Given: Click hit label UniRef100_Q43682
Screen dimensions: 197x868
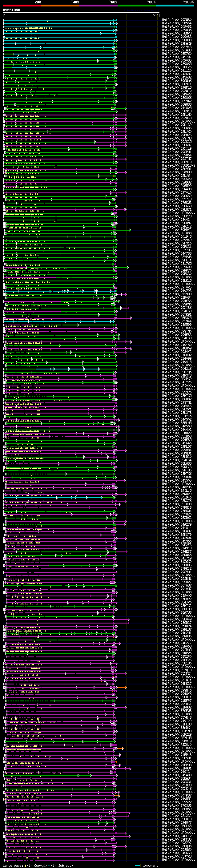Looking at the screenshot, I should pyautogui.click(x=177, y=78).
